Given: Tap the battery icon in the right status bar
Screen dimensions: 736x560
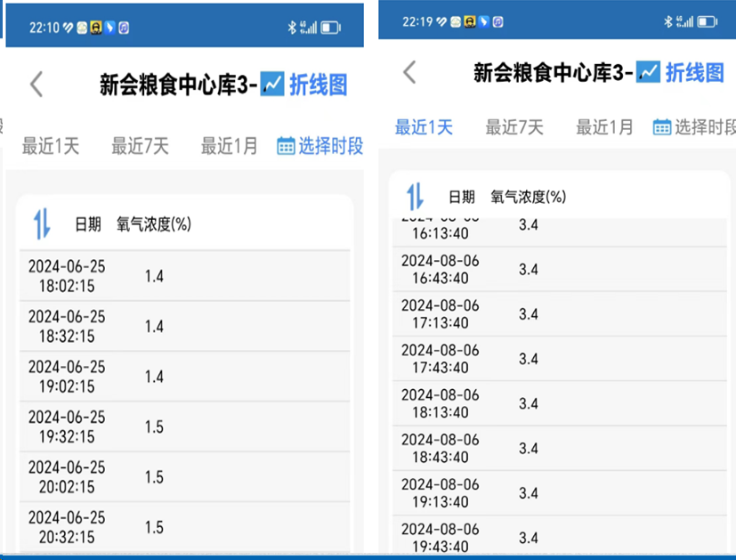Looking at the screenshot, I should 707,21.
